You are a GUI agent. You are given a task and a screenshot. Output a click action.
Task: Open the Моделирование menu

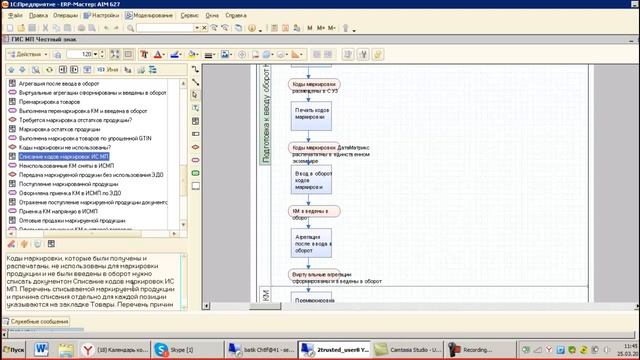click(149, 15)
